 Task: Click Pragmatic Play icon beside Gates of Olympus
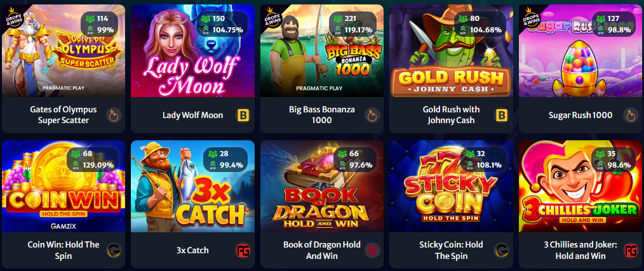tap(114, 116)
